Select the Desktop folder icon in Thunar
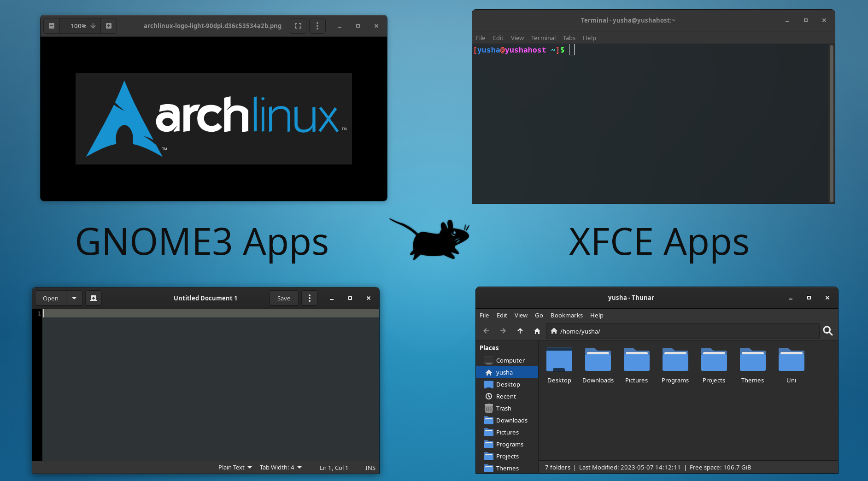The height and width of the screenshot is (481, 868). click(559, 360)
